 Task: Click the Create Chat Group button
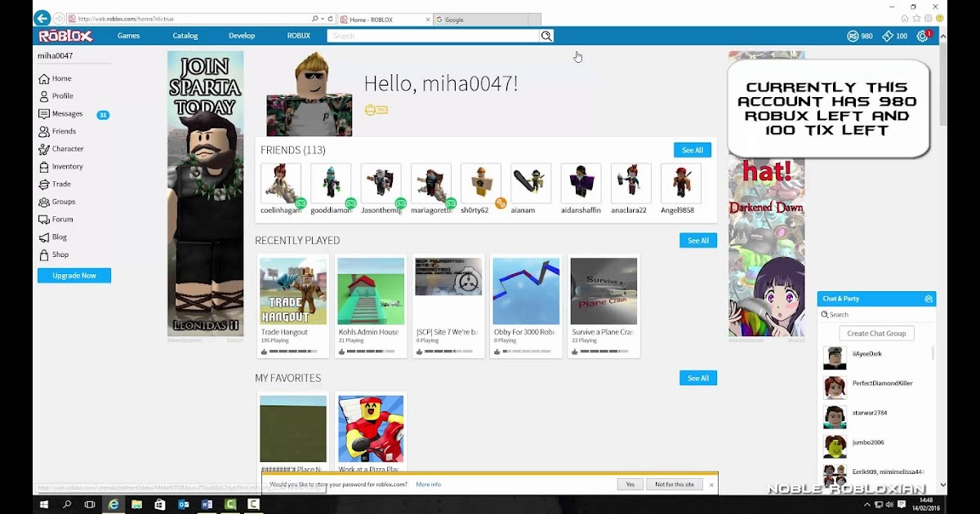point(876,333)
